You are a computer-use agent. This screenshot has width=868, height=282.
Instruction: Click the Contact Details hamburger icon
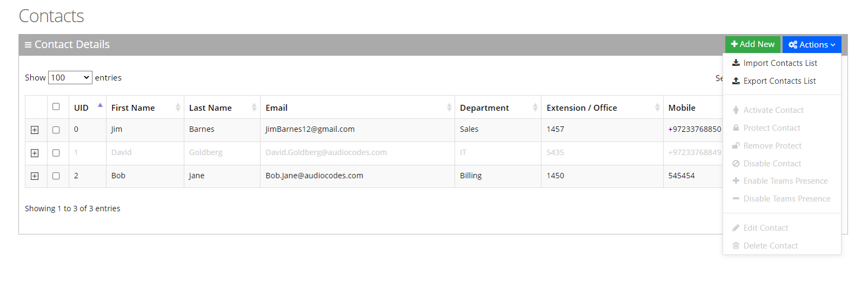point(28,45)
